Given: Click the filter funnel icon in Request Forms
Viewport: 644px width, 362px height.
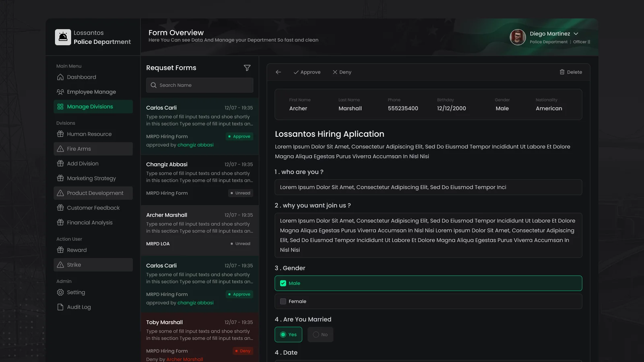Looking at the screenshot, I should click(247, 68).
